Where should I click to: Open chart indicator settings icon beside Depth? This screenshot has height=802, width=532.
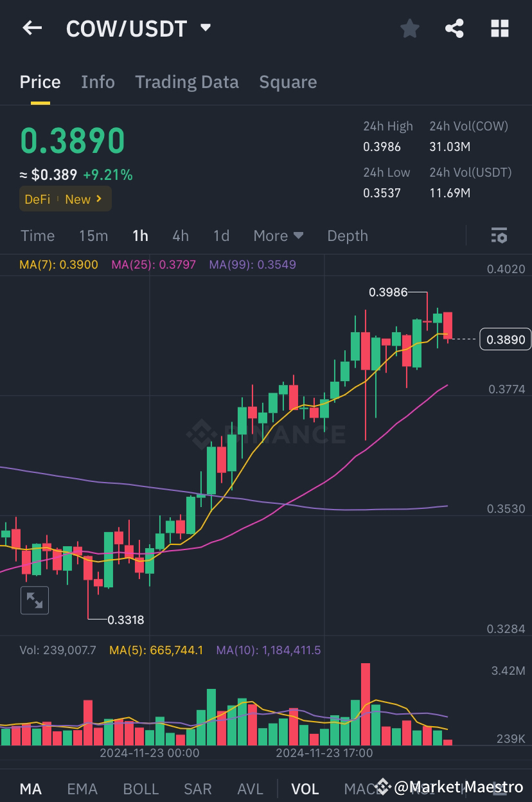(499, 235)
